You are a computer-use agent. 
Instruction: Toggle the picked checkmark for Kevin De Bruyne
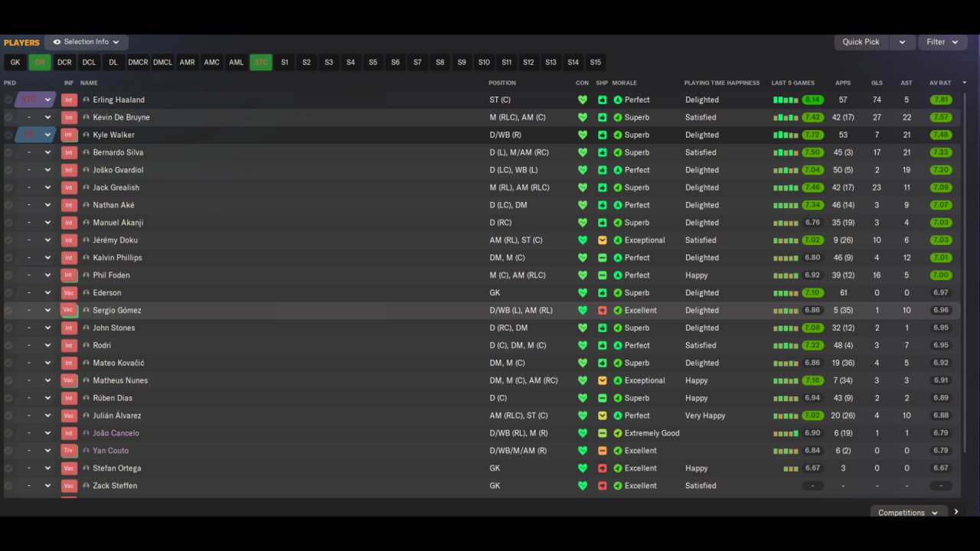coord(8,117)
